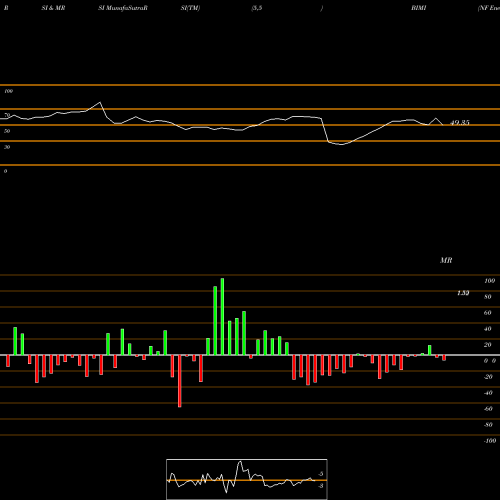This screenshot has height=500, width=500.
Task: Click the histogram axis label 60
Action: [x=488, y=313]
